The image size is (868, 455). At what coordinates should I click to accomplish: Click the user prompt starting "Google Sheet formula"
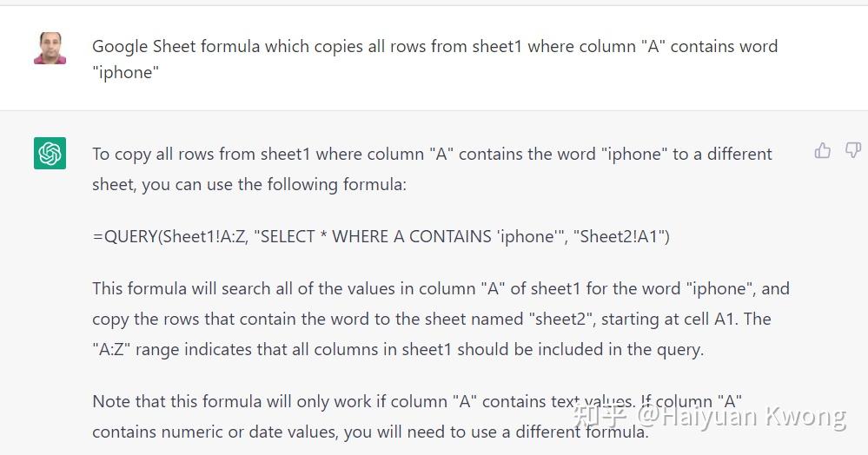(434, 47)
